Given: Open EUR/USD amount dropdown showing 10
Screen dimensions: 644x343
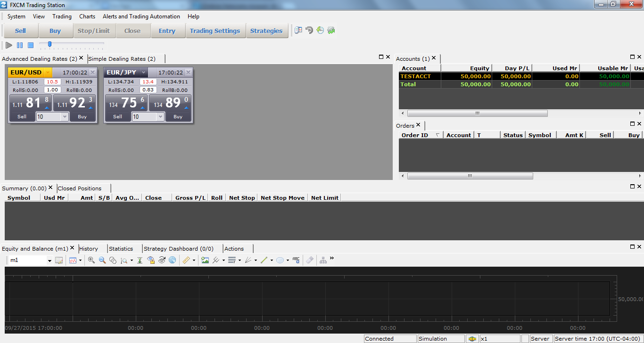Looking at the screenshot, I should coord(65,117).
